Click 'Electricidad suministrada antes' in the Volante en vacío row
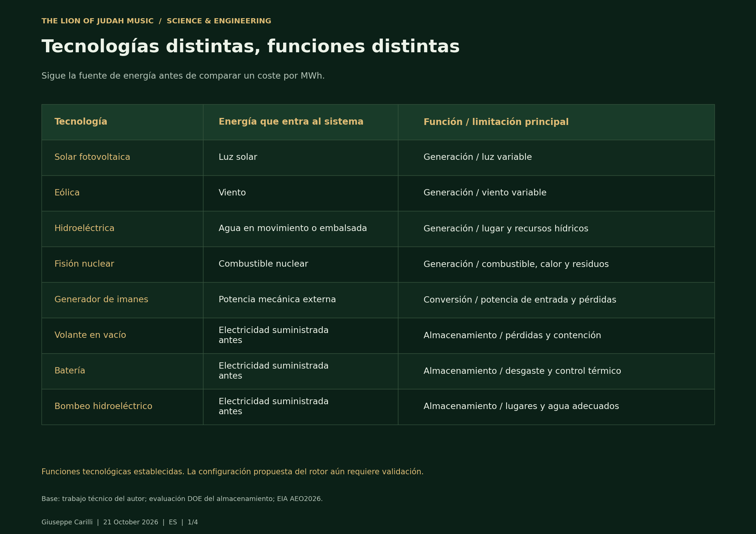Viewport: 756px width, 534px height. (x=273, y=335)
